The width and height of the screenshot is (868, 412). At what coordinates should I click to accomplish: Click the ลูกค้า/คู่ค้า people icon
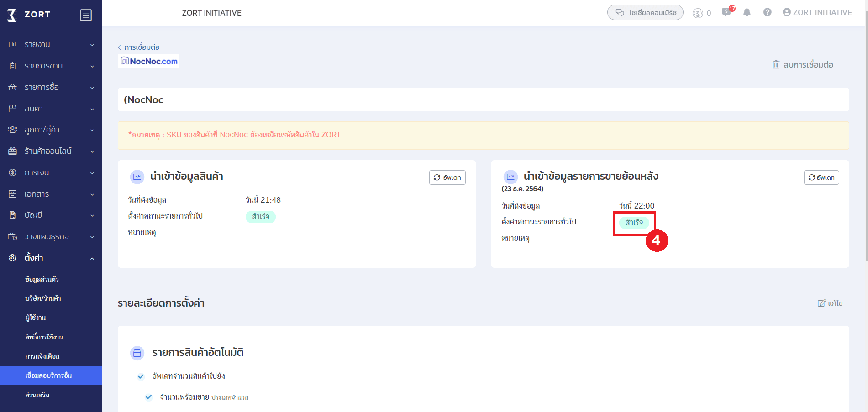tap(12, 130)
